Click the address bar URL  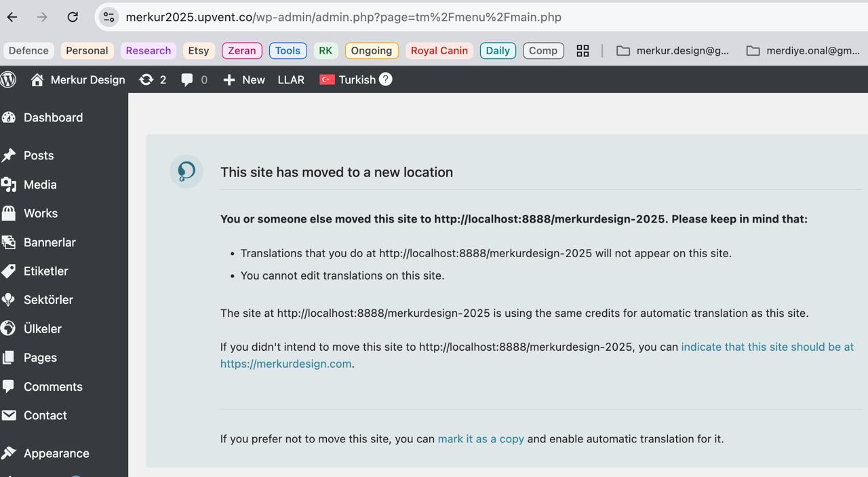[343, 17]
